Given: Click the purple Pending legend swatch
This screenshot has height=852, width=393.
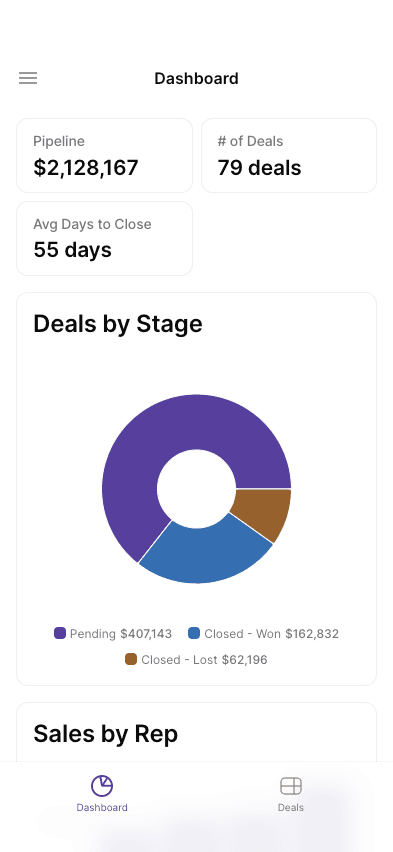Looking at the screenshot, I should [60, 633].
